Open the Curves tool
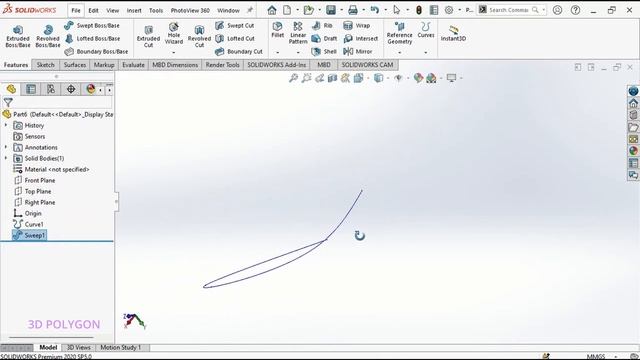 [426, 30]
